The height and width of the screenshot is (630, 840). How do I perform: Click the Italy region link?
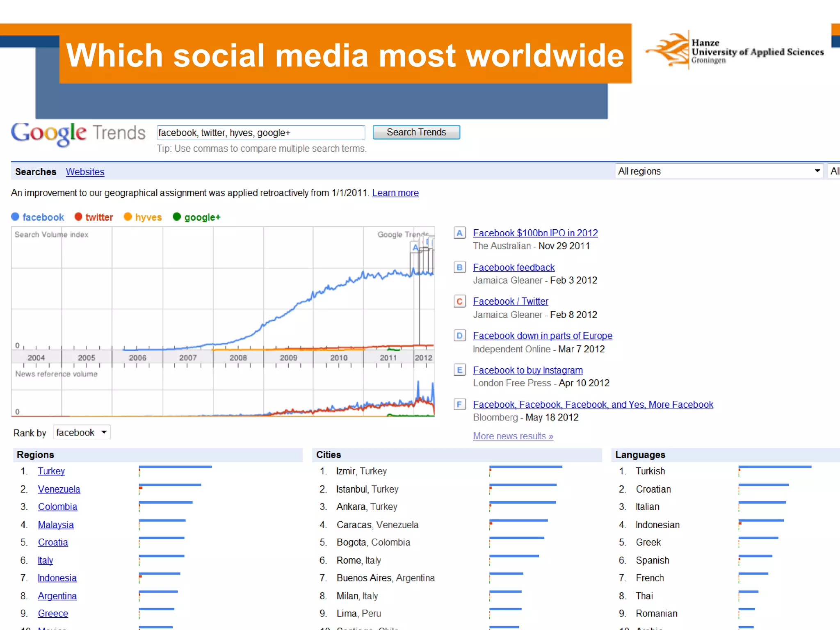click(x=45, y=560)
